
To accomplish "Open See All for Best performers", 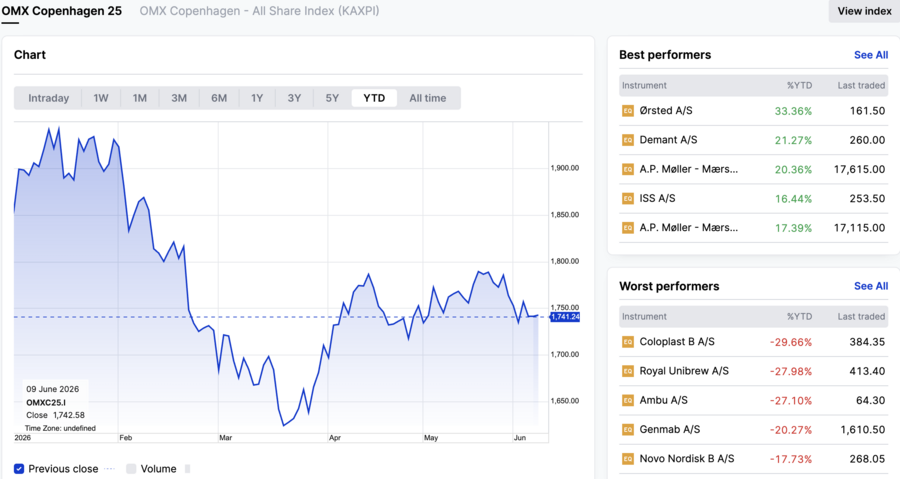I will (x=871, y=55).
